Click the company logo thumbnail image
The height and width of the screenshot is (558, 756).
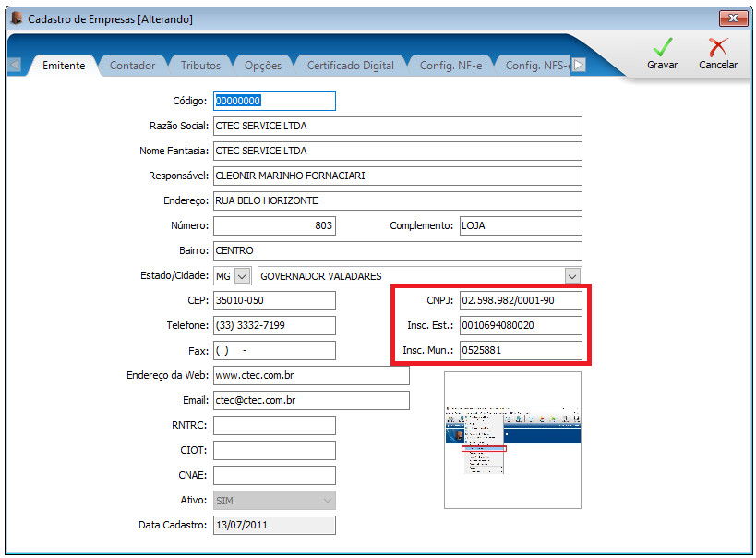[x=512, y=440]
